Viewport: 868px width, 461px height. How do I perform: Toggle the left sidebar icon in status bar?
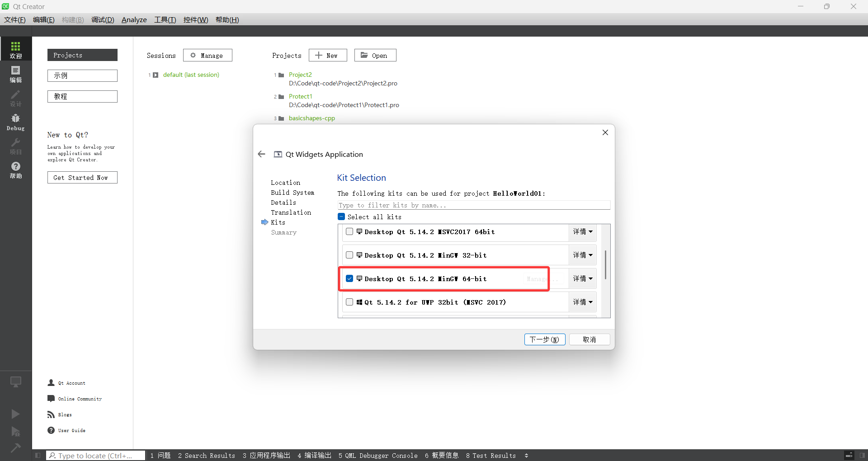coord(38,455)
